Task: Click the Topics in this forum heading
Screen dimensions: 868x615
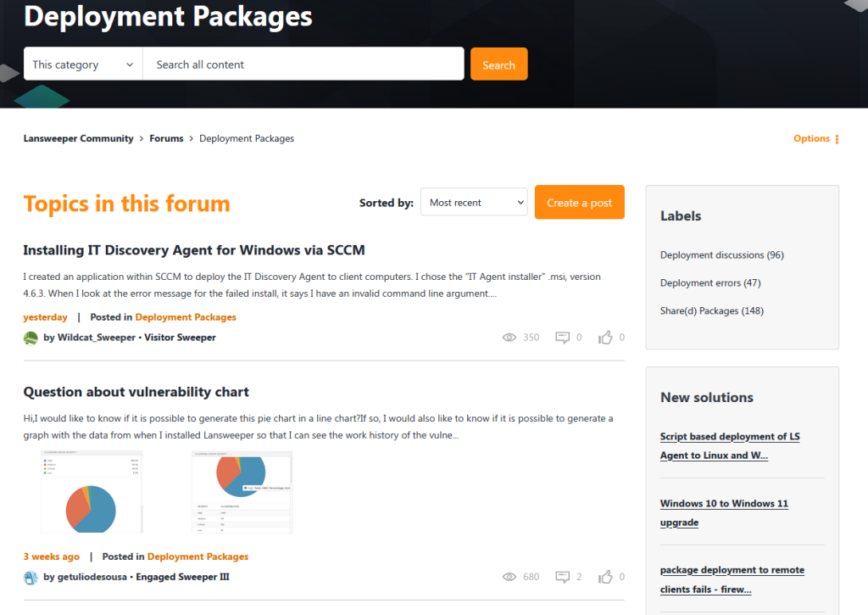Action: 126,204
